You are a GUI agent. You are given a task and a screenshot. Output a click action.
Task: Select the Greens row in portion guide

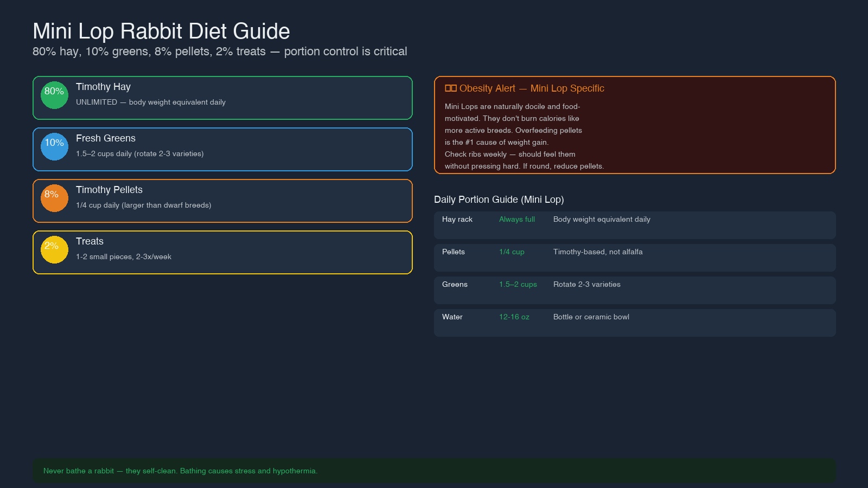point(635,290)
